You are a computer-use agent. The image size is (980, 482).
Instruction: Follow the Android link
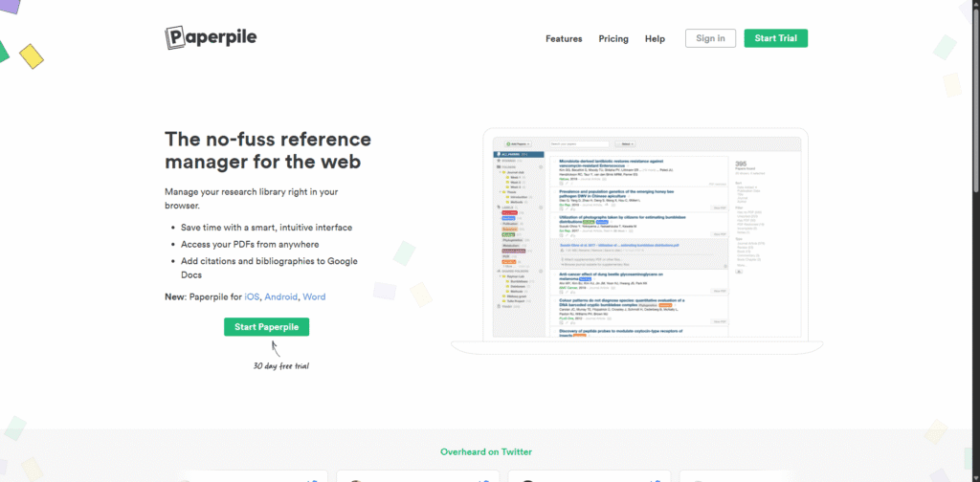pyautogui.click(x=281, y=296)
